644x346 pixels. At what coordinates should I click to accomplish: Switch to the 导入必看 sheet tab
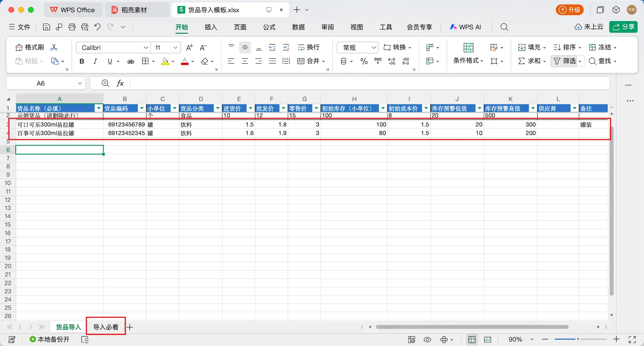[106, 327]
